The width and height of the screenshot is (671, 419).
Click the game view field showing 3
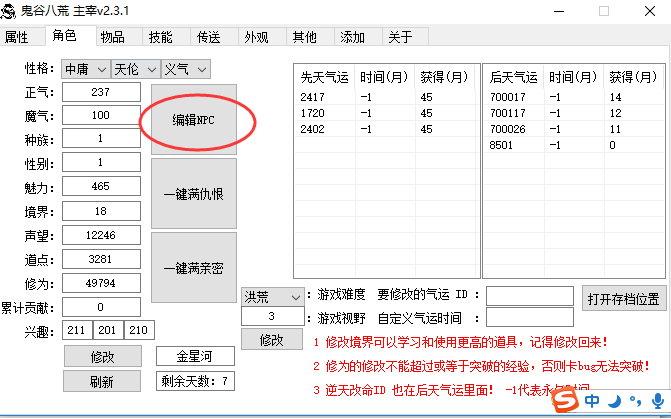point(273,316)
